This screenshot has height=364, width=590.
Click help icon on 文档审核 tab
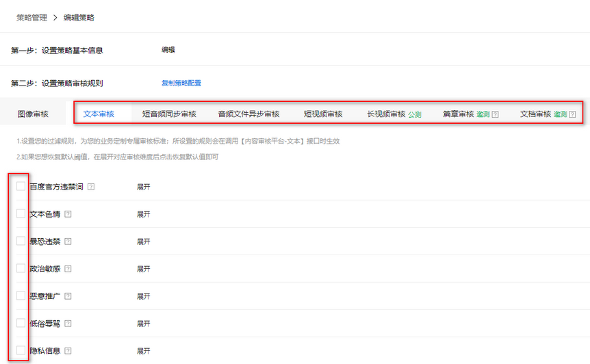572,114
